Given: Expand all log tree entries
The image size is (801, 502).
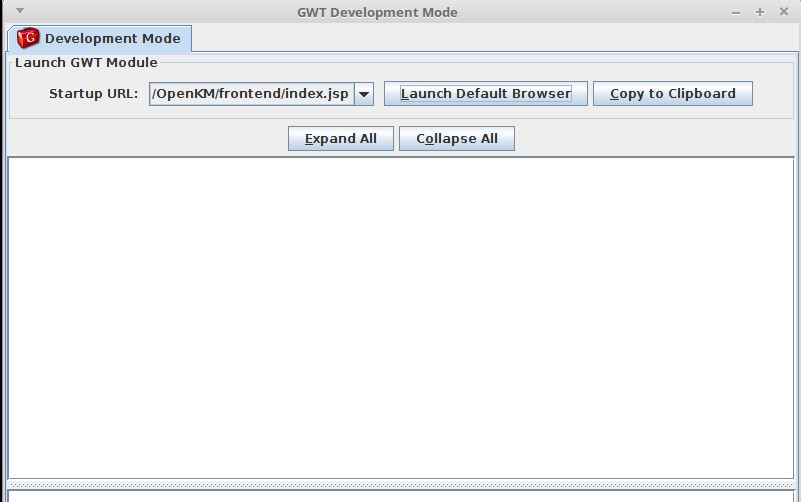Looking at the screenshot, I should [340, 139].
